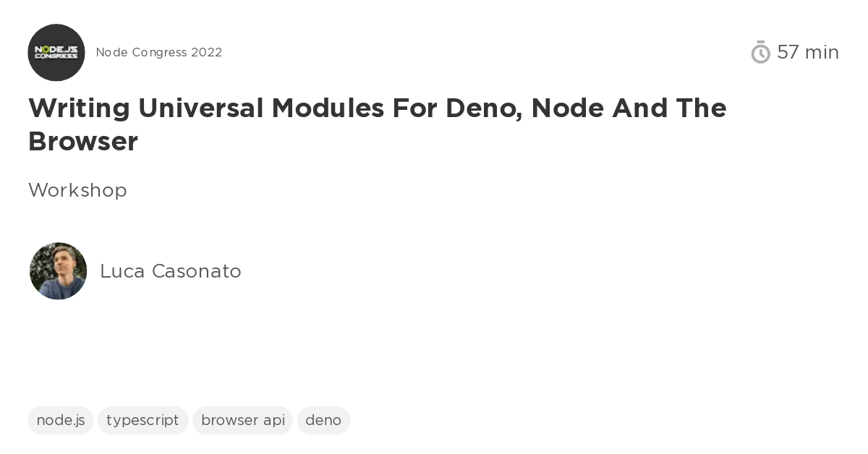This screenshot has width=868, height=454.
Task: Click the Workshop category label
Action: (x=77, y=190)
